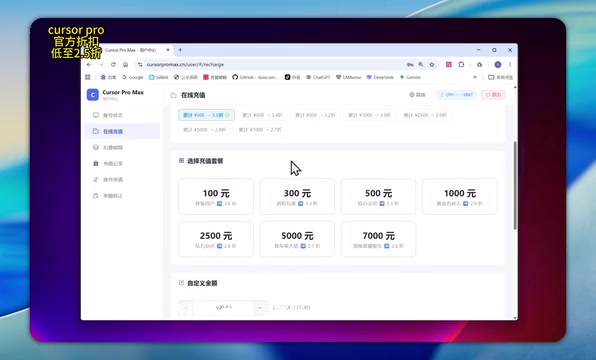Open the zoom magnifier in address bar

[x=421, y=65]
